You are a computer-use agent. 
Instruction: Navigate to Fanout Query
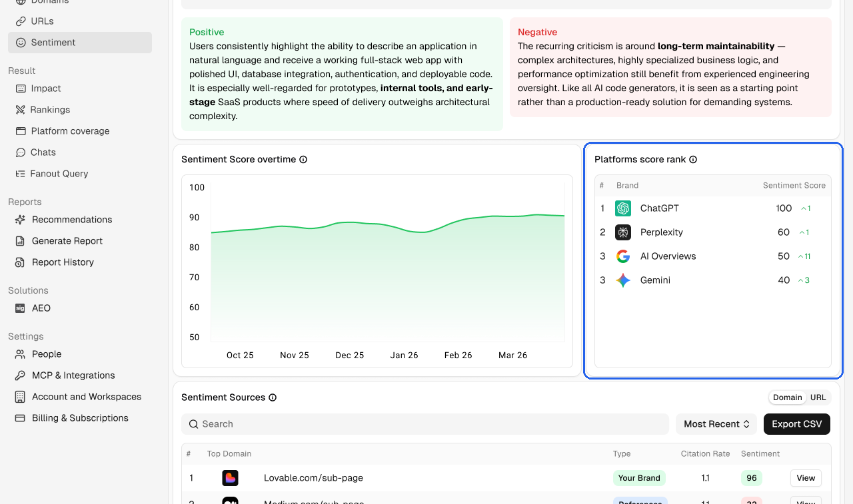click(59, 174)
